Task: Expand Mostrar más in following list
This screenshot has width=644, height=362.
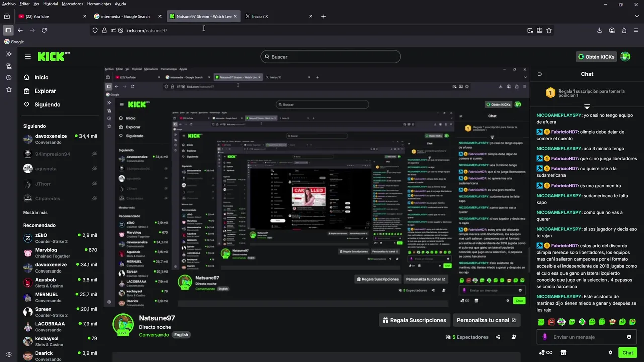Action: (x=35, y=212)
